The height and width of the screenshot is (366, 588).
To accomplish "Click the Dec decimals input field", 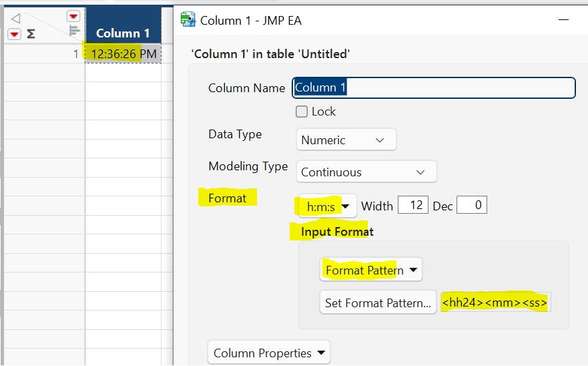I will coord(471,206).
